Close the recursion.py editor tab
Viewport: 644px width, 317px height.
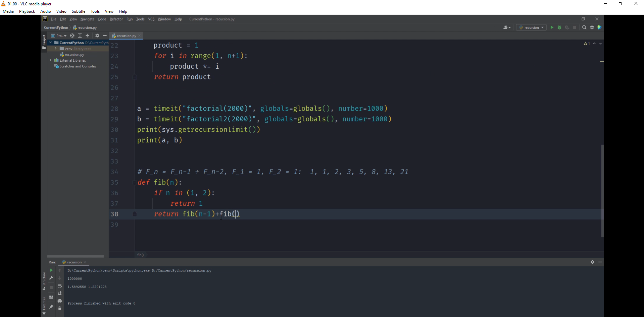tap(140, 36)
